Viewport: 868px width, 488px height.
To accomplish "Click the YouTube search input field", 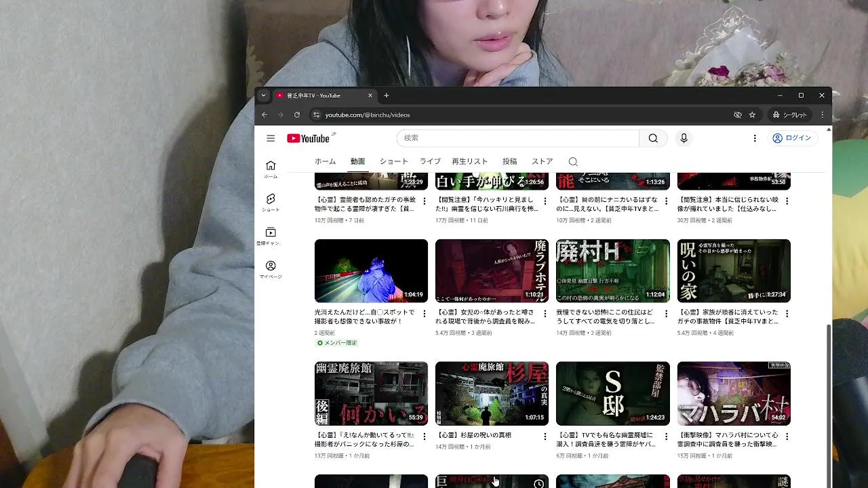I will [518, 138].
